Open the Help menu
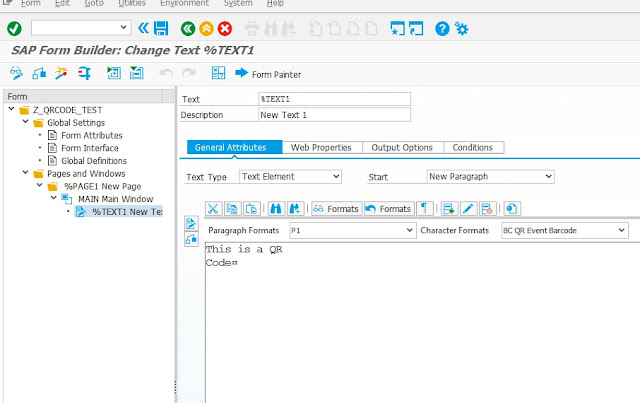640x403 pixels. coord(275,3)
